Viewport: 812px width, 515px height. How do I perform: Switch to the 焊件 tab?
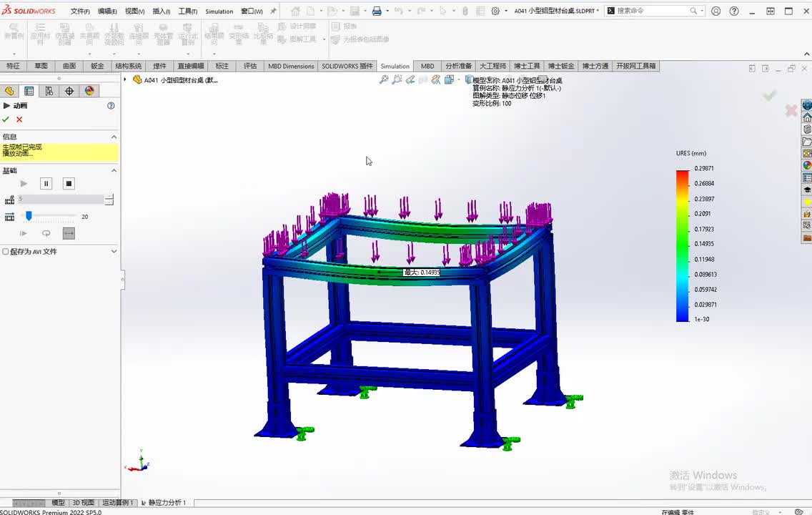coord(159,66)
